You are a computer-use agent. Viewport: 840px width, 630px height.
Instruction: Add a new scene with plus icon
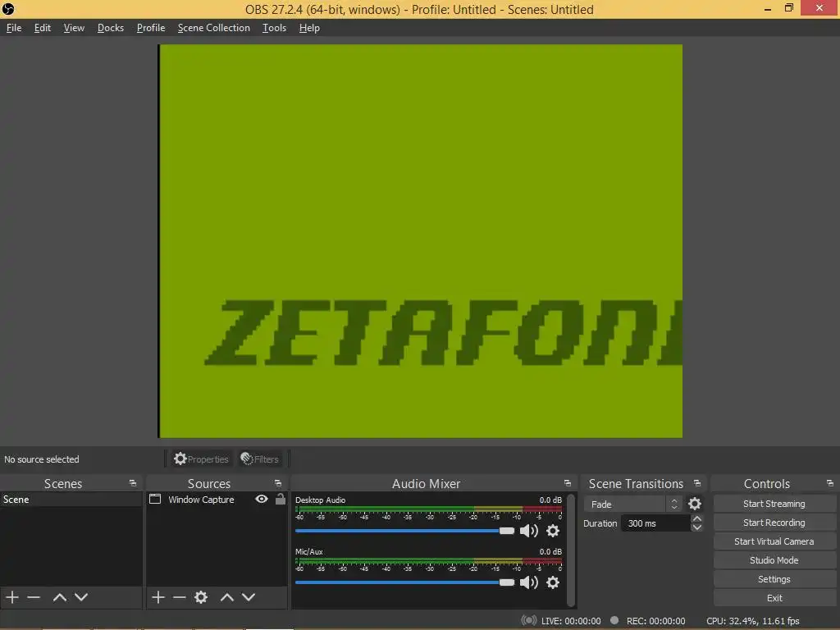[x=11, y=597]
